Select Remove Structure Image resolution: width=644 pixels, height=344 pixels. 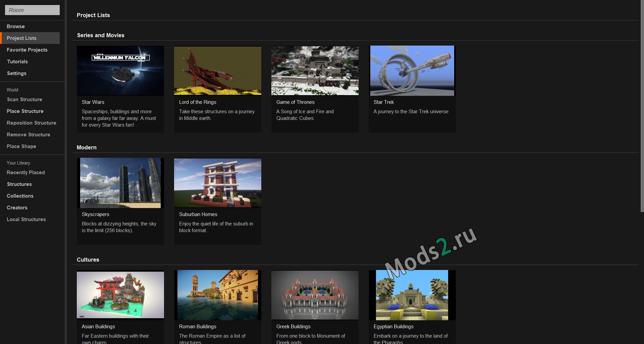tap(29, 135)
